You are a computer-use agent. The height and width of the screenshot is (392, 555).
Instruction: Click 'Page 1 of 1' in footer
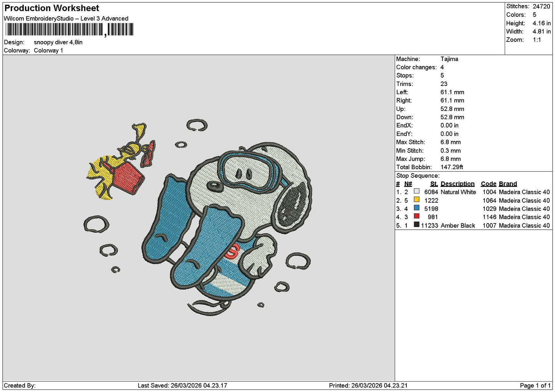point(535,385)
